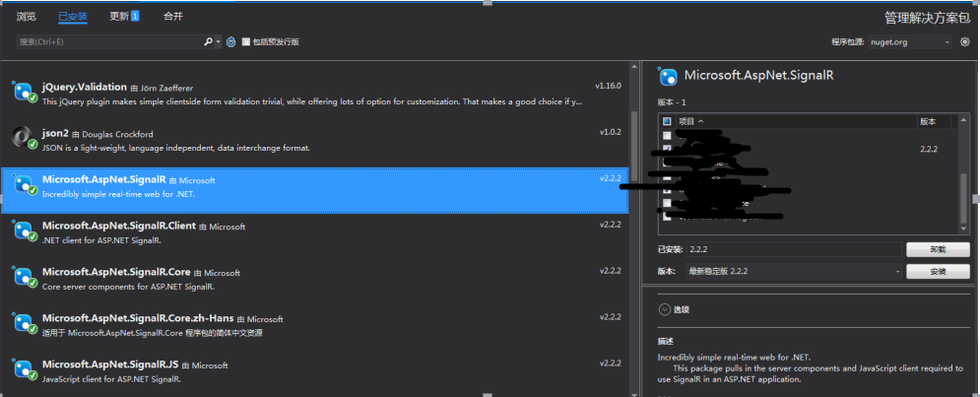Image resolution: width=980 pixels, height=397 pixels.
Task: Click the Microsoft.AspNet.SignalR list item icon
Action: click(x=24, y=184)
